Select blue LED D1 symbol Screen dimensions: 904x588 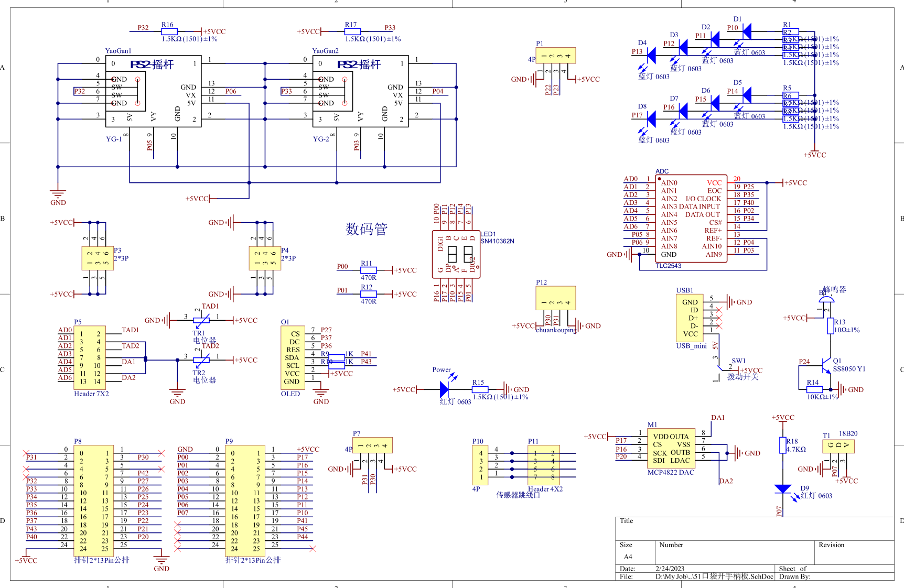[x=747, y=32]
